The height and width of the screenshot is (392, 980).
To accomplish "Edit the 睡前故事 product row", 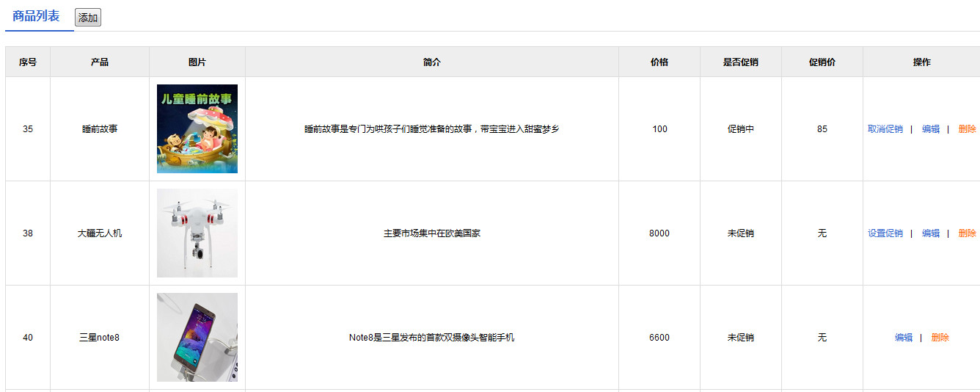I will tap(931, 129).
